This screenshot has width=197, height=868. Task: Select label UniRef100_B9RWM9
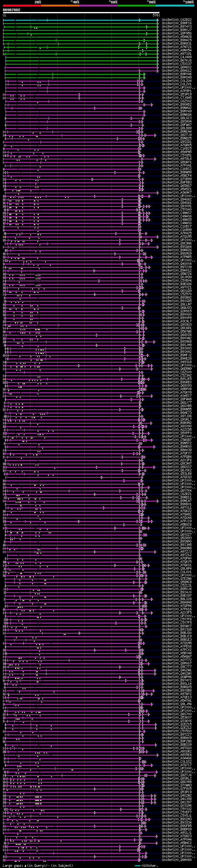(177, 172)
